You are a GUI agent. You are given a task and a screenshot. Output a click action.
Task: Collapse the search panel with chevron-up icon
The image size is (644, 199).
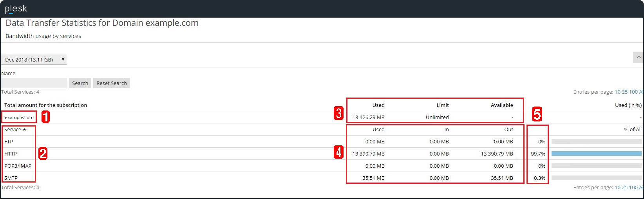click(639, 58)
